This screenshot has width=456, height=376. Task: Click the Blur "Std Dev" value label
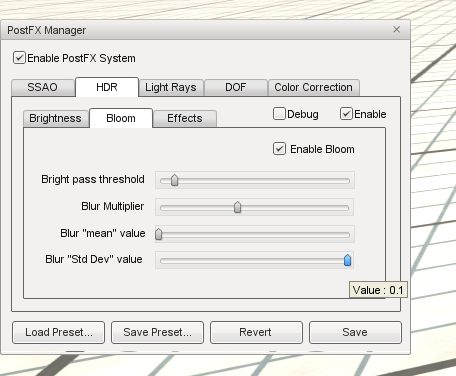(x=94, y=259)
